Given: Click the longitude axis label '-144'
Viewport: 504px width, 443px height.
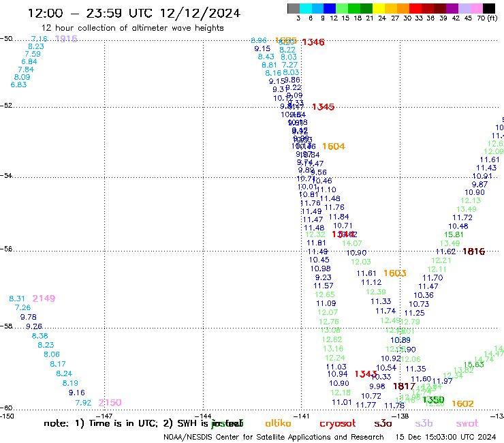Looking at the screenshot, I should (x=203, y=416).
